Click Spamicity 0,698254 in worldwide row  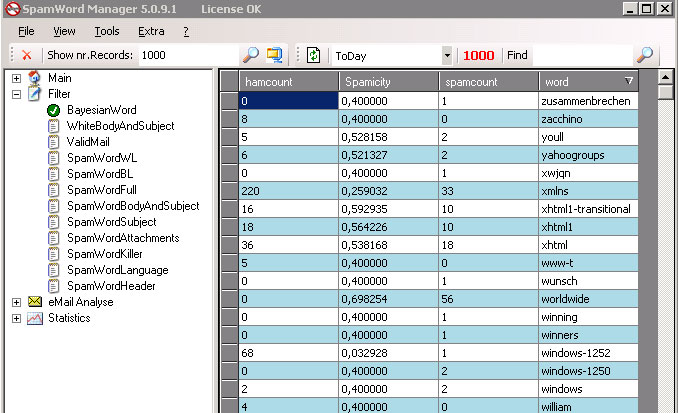click(388, 299)
